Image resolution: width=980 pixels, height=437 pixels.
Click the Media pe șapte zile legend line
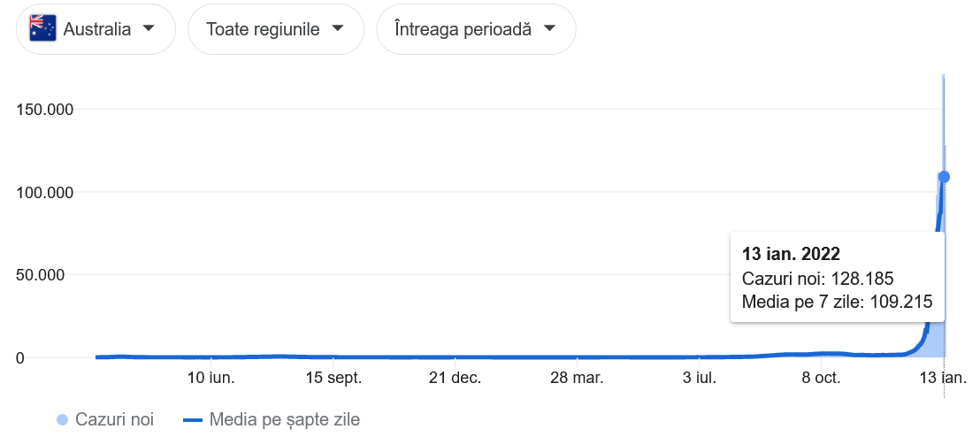(193, 419)
